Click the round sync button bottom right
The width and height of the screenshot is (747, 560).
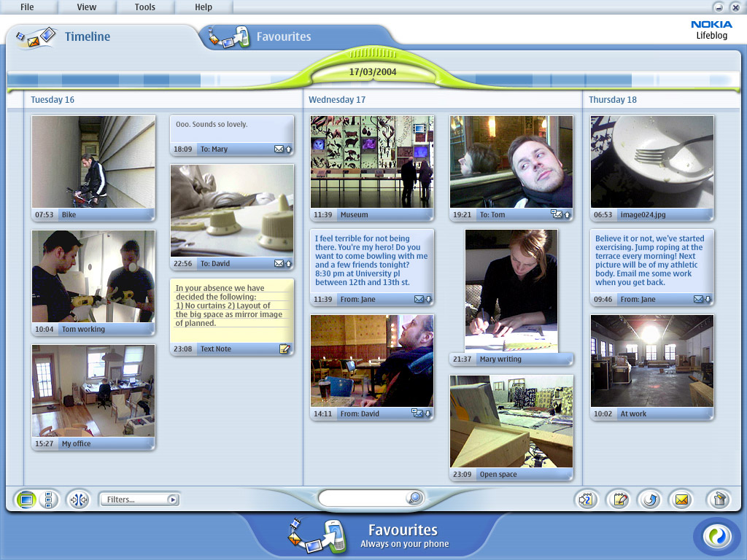[x=712, y=536]
